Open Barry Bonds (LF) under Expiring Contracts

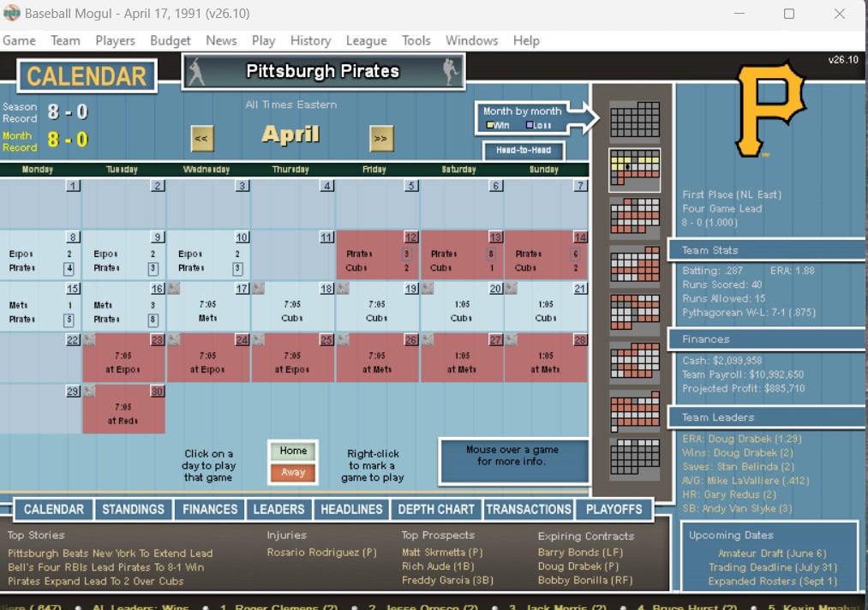pos(569,553)
